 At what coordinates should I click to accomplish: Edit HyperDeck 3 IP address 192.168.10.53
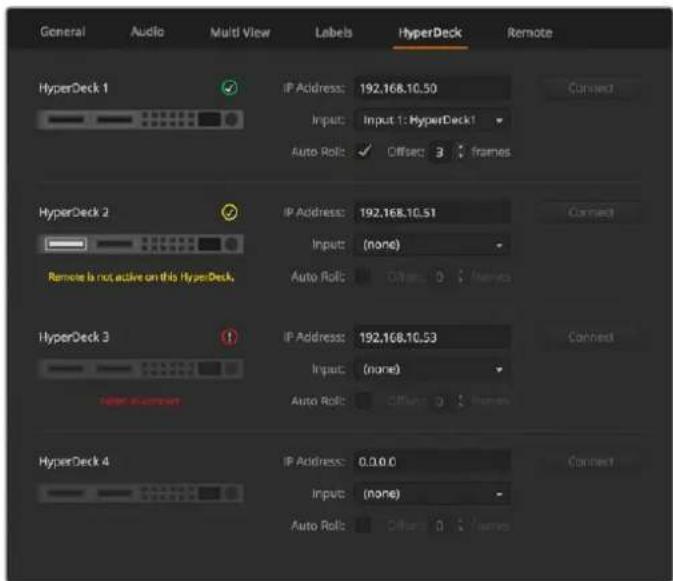click(432, 337)
